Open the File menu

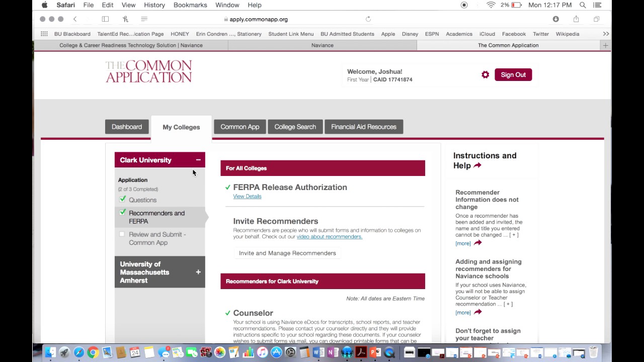click(x=89, y=5)
